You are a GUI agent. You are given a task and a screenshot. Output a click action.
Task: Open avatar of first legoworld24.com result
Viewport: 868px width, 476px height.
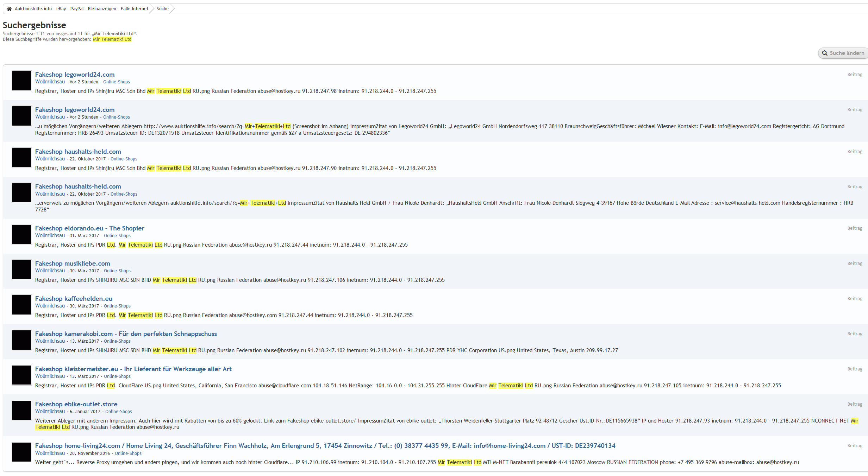[x=22, y=81]
